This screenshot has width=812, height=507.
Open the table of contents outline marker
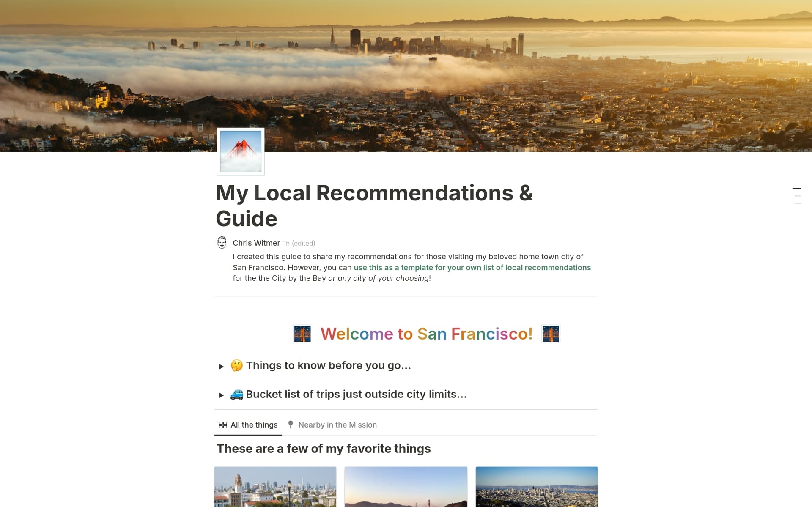pyautogui.click(x=797, y=189)
